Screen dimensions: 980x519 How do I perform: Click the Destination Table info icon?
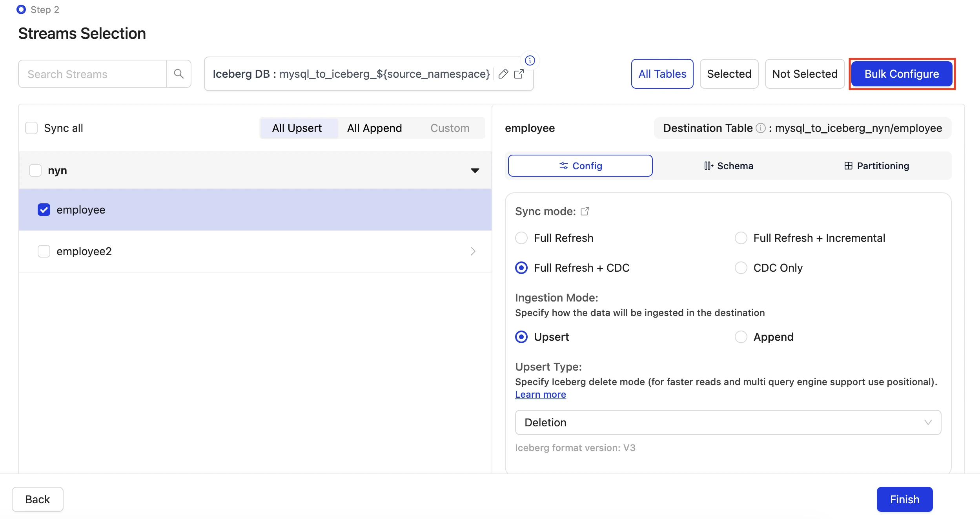coord(761,128)
